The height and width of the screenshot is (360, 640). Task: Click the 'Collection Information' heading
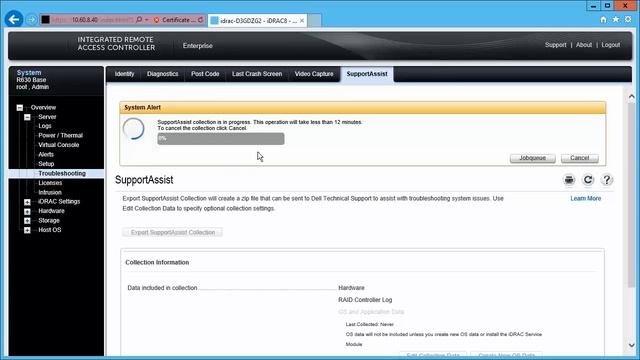point(157,262)
